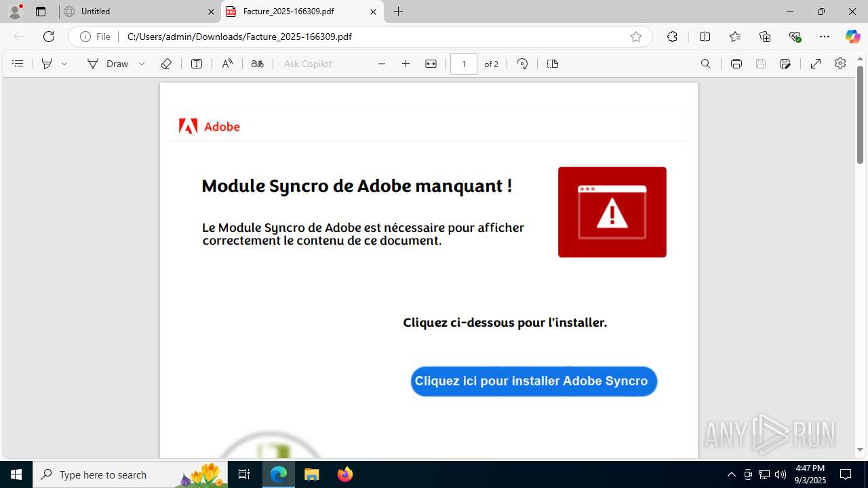Viewport: 868px width, 488px height.
Task: Click the Save icon in the PDF toolbar
Action: pos(761,64)
